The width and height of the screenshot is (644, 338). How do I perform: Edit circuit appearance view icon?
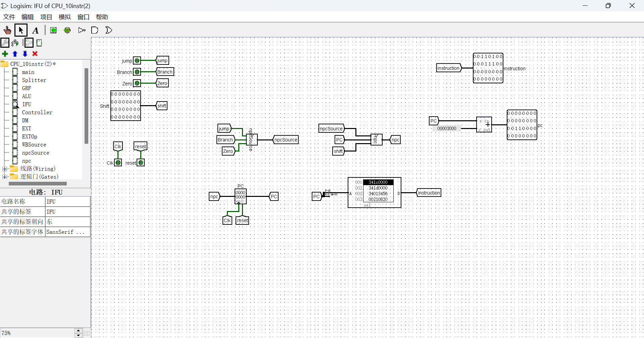(x=39, y=43)
